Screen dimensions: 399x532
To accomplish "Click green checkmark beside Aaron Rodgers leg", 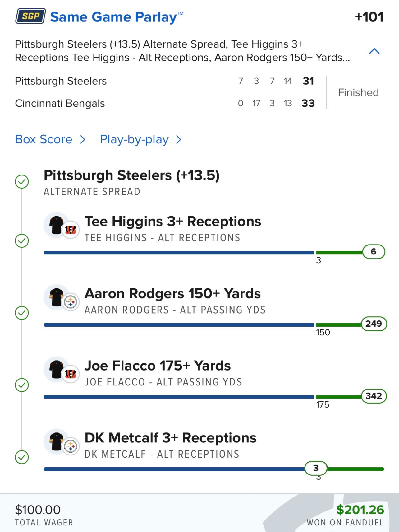I will pos(22,313).
